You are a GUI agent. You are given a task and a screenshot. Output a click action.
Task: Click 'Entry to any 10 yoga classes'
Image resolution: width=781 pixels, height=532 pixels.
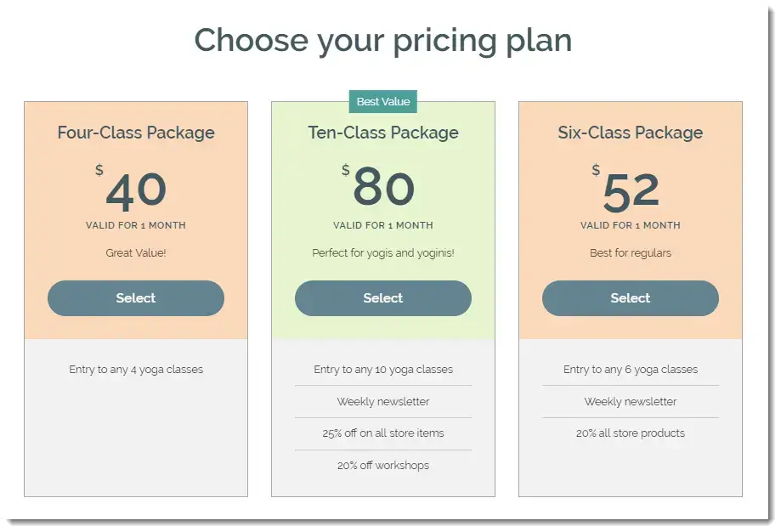383,370
